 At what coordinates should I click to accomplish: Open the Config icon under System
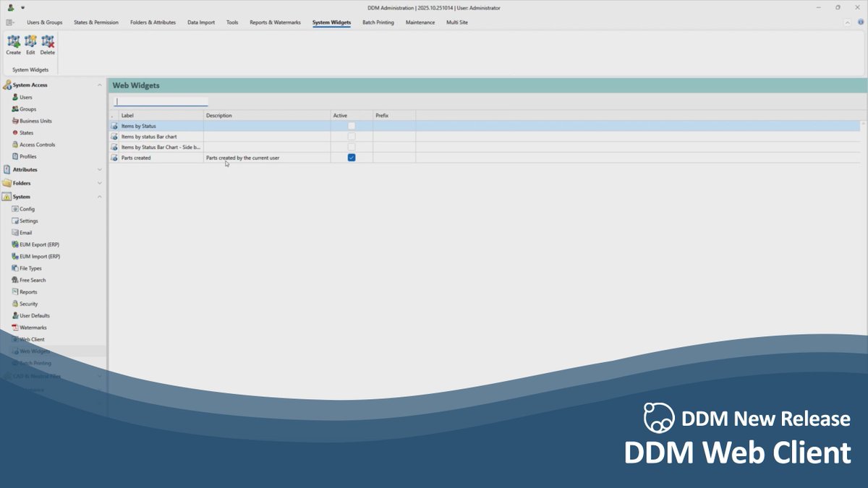pos(14,209)
